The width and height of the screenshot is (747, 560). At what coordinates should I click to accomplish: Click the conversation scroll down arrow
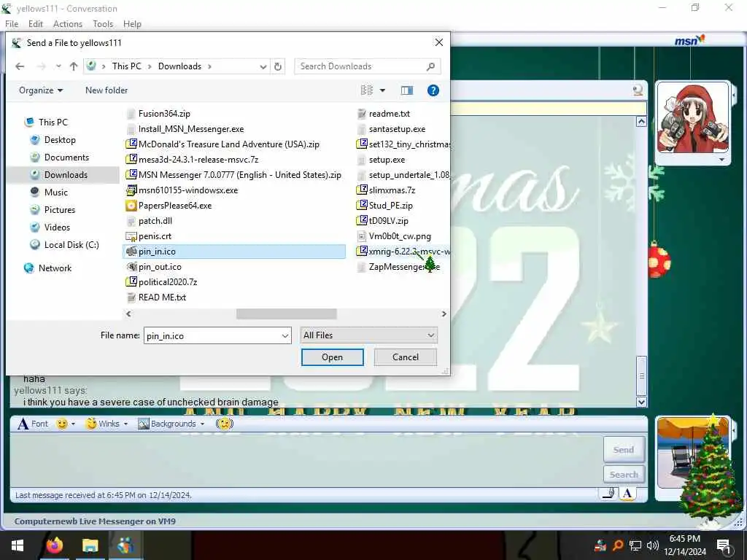click(641, 402)
